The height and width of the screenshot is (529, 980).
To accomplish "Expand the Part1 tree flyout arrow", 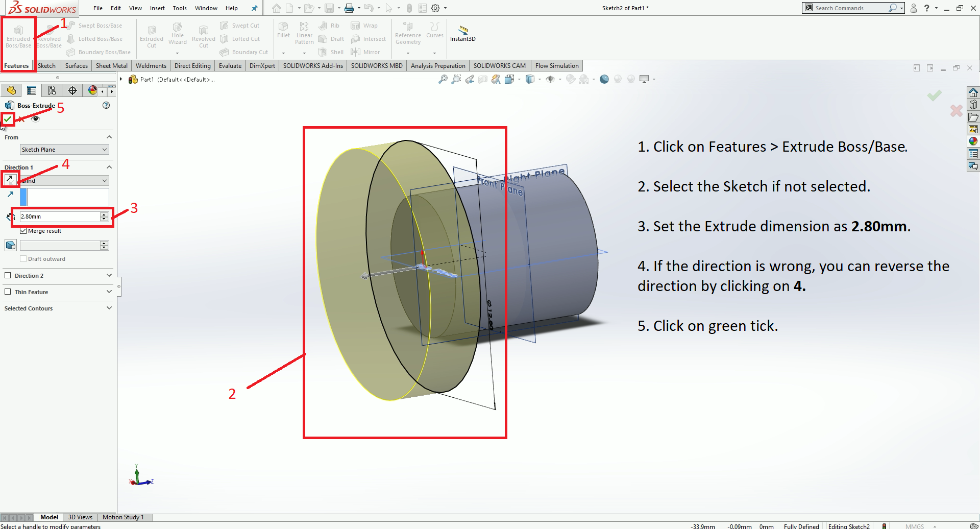I will [x=121, y=79].
